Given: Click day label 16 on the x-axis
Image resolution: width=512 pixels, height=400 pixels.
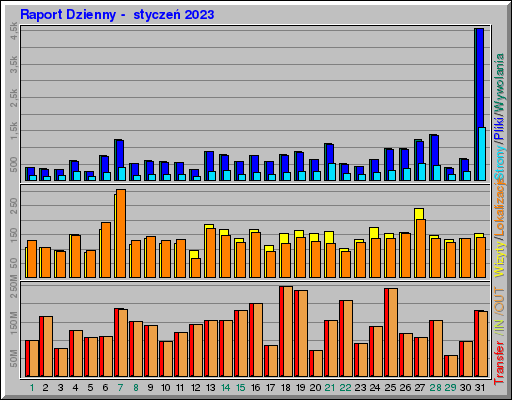Looking at the screenshot, I should [256, 388].
